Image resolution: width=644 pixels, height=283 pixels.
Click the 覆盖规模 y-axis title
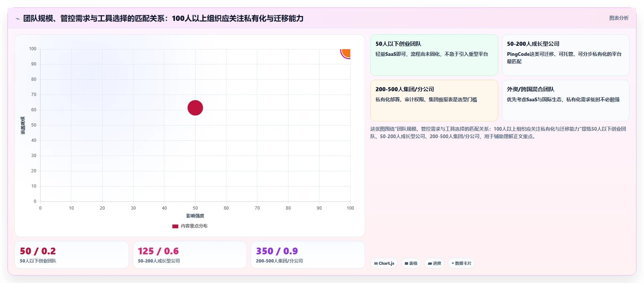pyautogui.click(x=23, y=125)
